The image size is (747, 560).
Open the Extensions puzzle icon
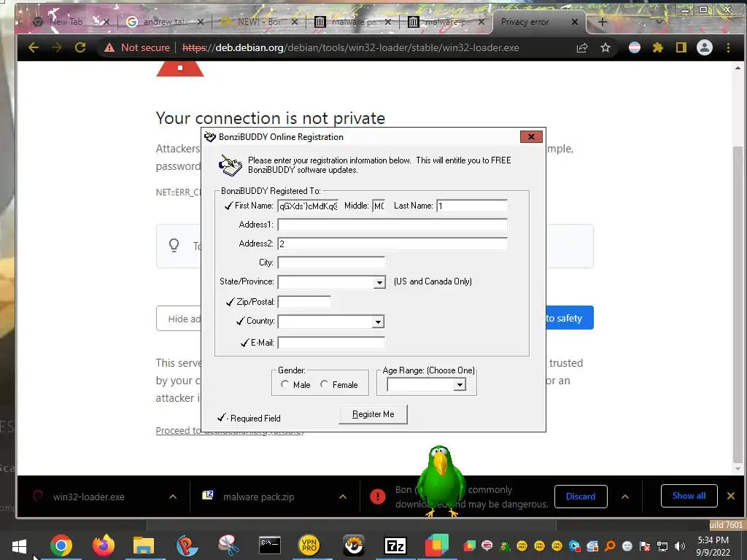pos(658,47)
